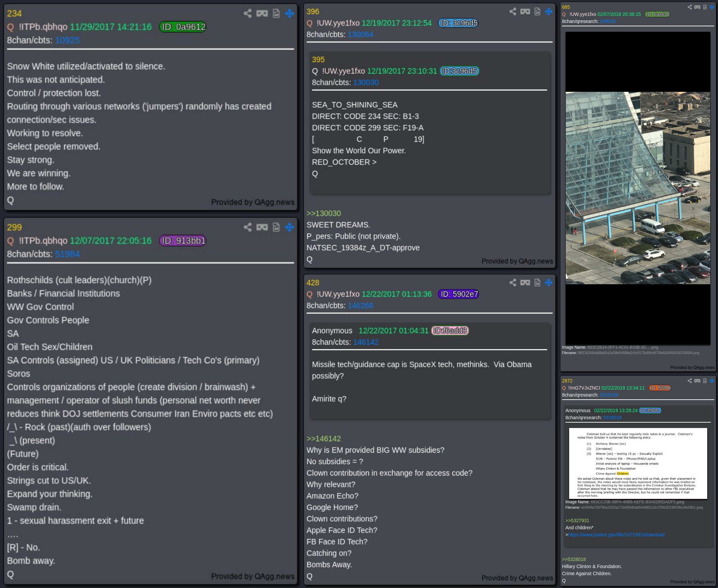Click the document icon on post 685
This screenshot has width=718, height=588.
click(x=705, y=7)
